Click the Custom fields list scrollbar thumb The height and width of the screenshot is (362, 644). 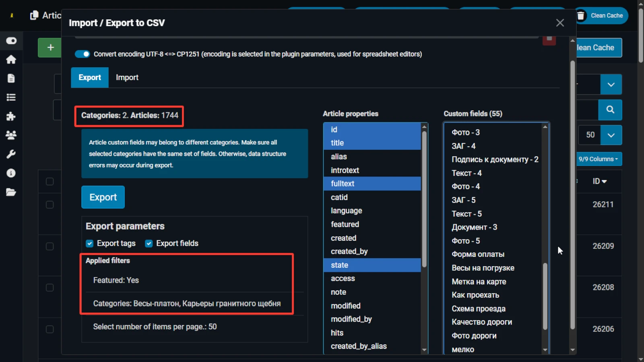(x=545, y=296)
